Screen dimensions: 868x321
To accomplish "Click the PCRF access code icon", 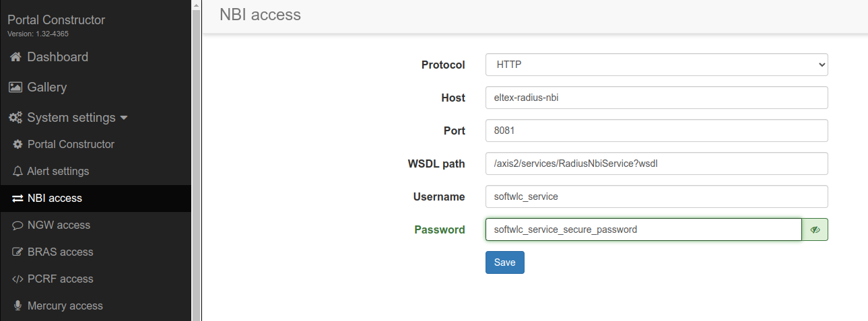I will pos(18,279).
